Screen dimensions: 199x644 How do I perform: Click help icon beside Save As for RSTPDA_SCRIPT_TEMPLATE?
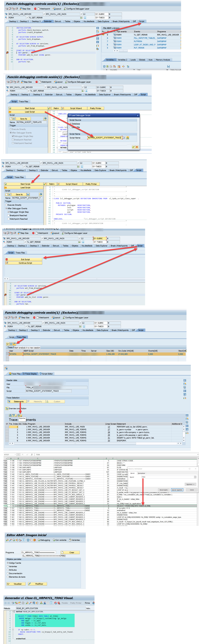tap(45, 119)
